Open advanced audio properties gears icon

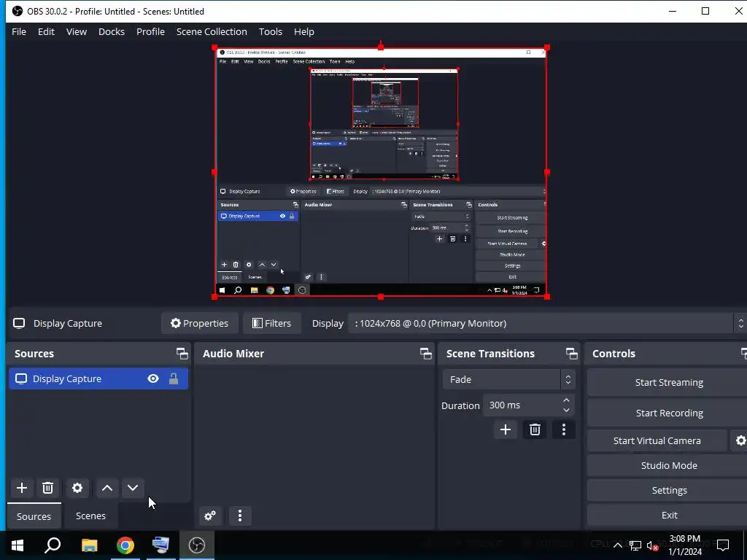click(210, 516)
